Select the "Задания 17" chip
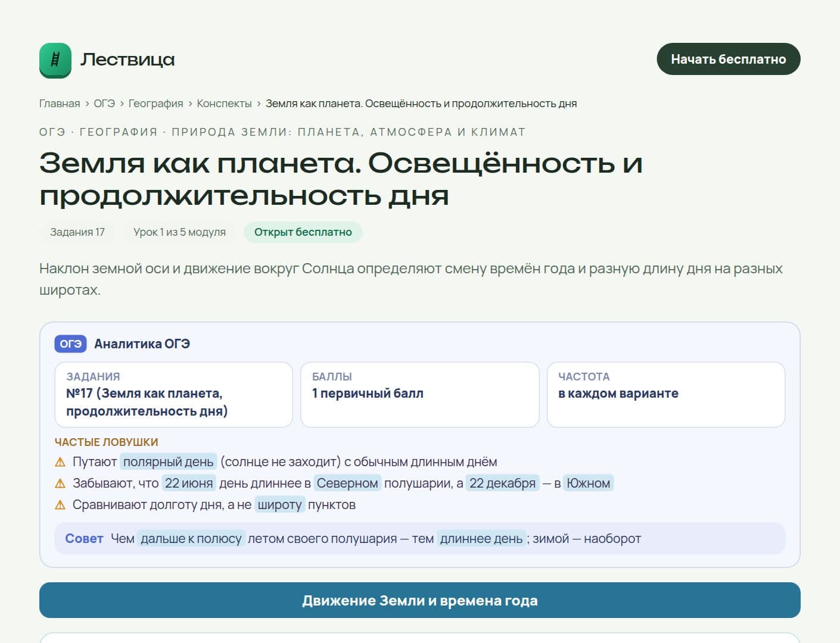 tap(77, 232)
